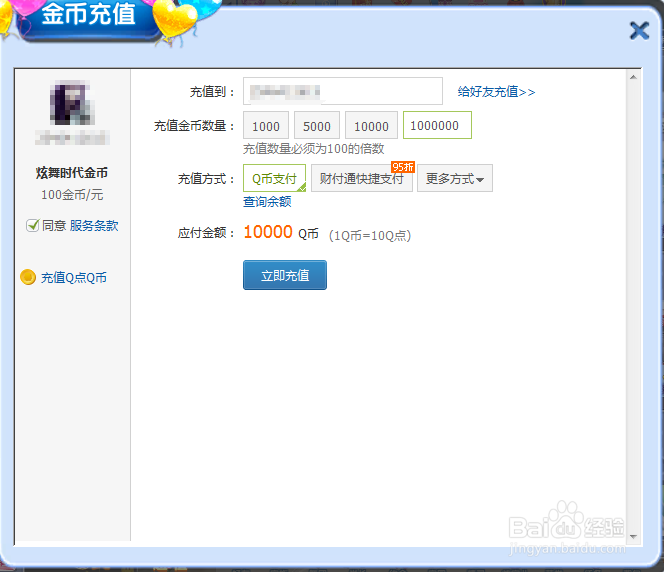Click the gold coin icon beside 充值Q点Q币
This screenshot has height=572, width=664.
(x=28, y=277)
